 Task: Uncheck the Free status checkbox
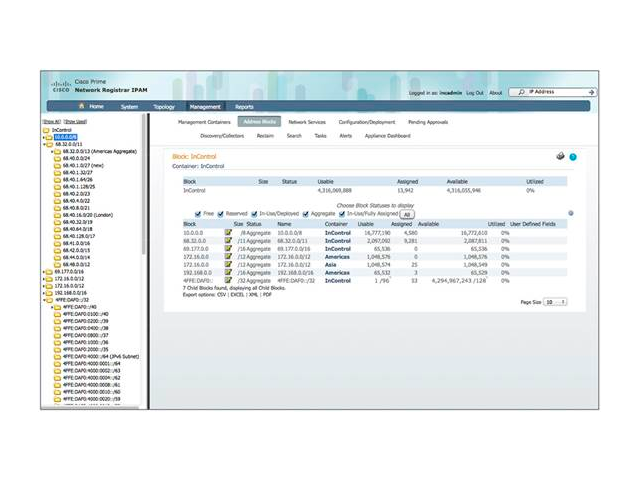coord(197,213)
